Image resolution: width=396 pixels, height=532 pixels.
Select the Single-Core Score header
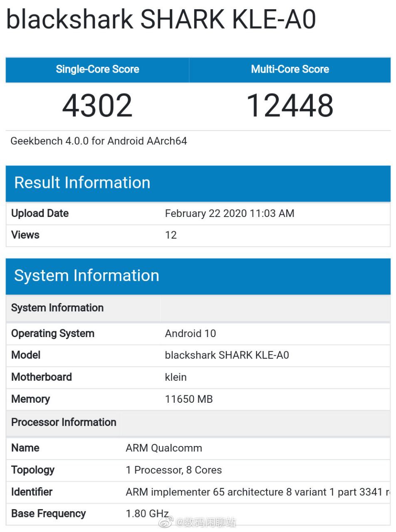coord(97,69)
